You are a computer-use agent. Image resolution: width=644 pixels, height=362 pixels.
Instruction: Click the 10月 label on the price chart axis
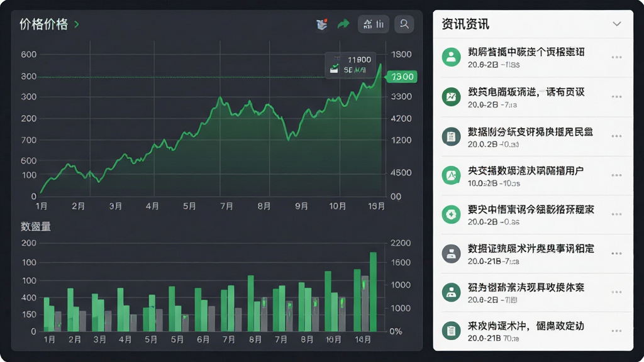[337, 206]
